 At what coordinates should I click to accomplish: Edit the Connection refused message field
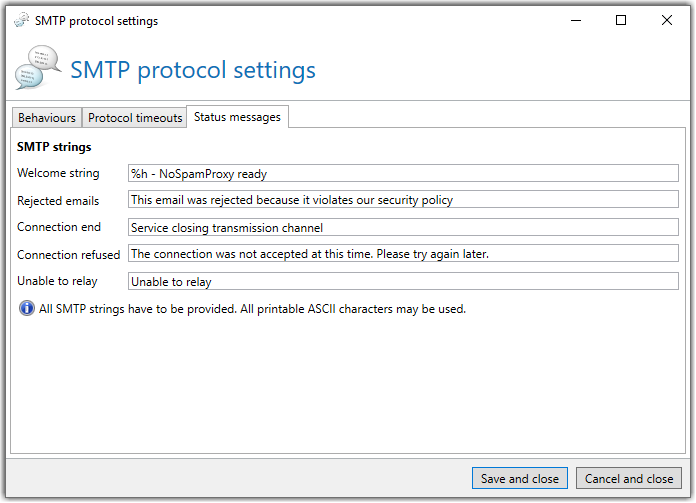click(x=403, y=253)
